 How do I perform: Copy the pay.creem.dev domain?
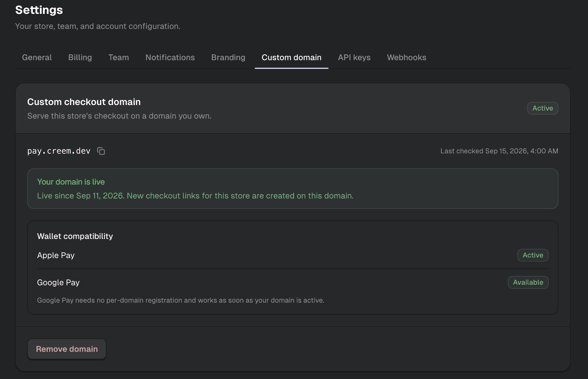click(101, 151)
